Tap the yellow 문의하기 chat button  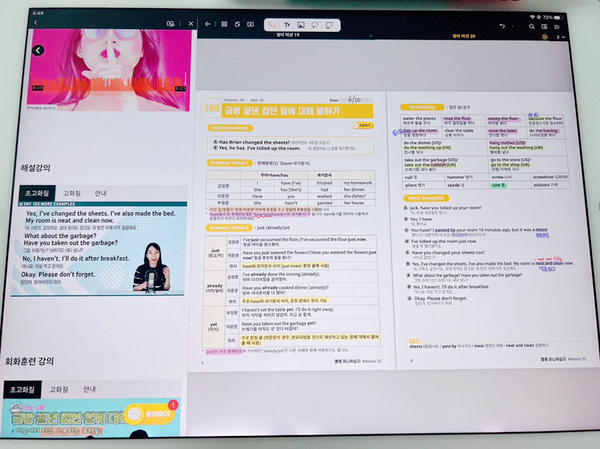[x=151, y=414]
